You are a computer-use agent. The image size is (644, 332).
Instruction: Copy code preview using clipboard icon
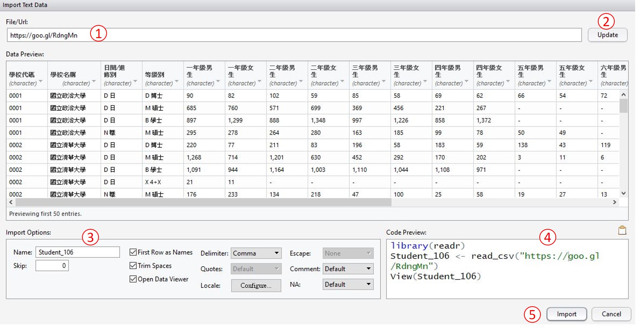tap(622, 230)
